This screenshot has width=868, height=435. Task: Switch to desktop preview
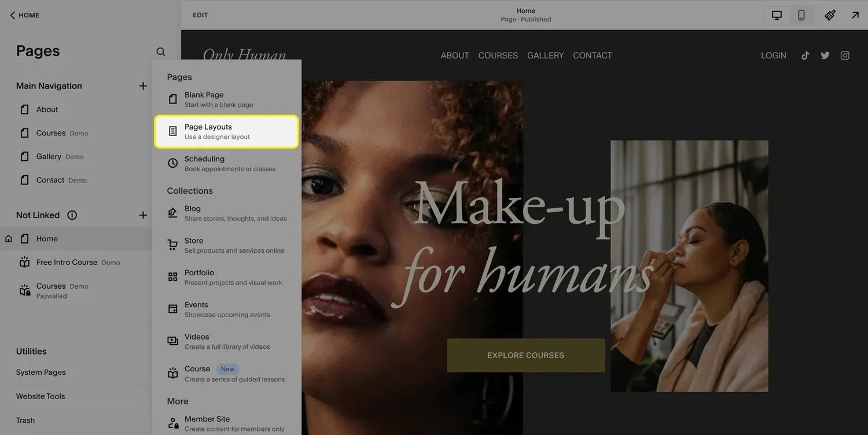tap(777, 15)
